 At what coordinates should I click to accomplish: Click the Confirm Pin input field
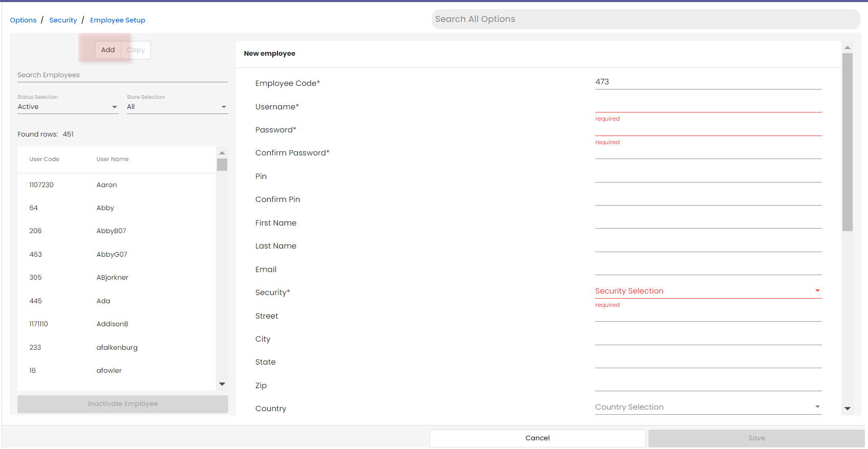(708, 198)
